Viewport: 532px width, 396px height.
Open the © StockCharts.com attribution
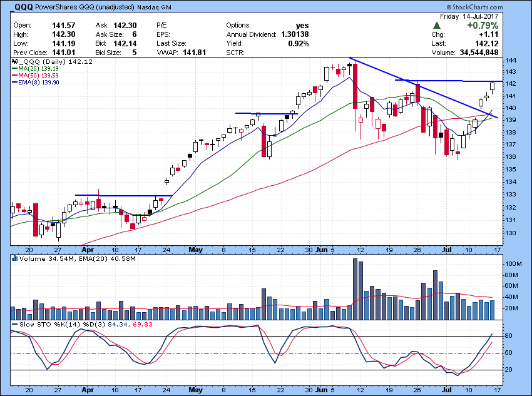click(474, 7)
